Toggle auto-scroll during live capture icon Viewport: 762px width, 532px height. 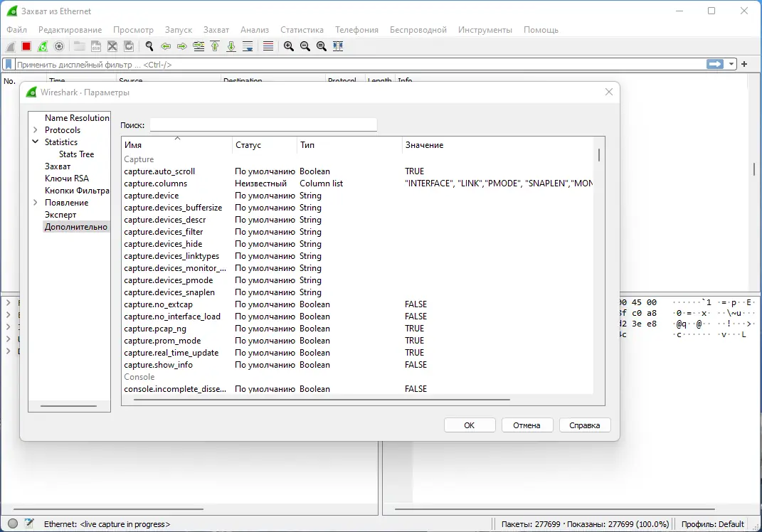(248, 46)
